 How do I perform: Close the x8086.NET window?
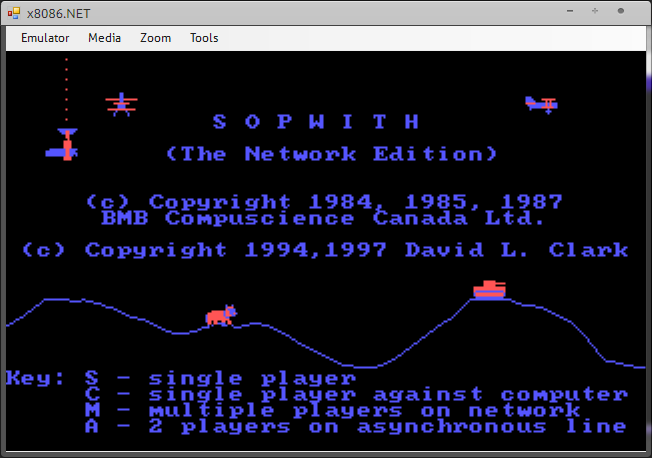coord(622,12)
